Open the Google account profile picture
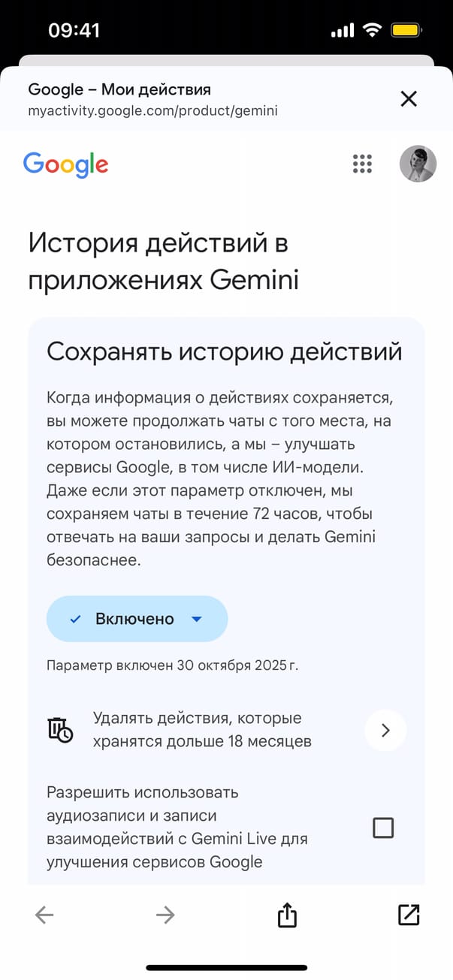The width and height of the screenshot is (453, 980). [418, 164]
